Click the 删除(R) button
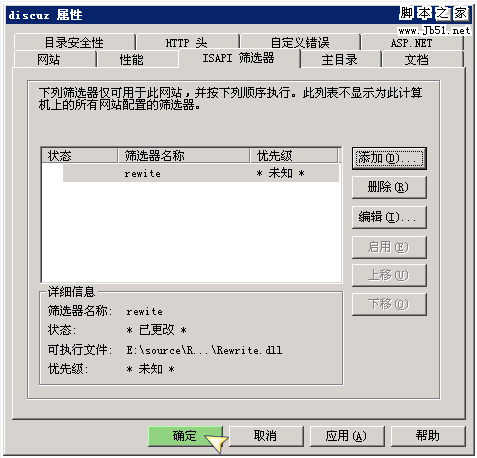This screenshot has width=477, height=458. pos(389,187)
